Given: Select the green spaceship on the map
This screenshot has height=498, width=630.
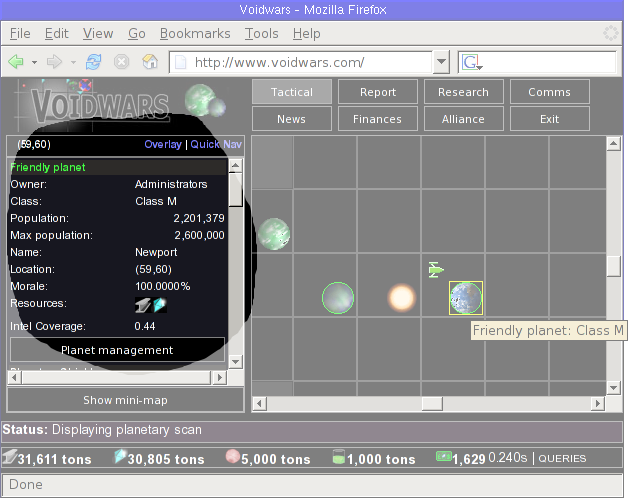Looking at the screenshot, I should (x=435, y=270).
